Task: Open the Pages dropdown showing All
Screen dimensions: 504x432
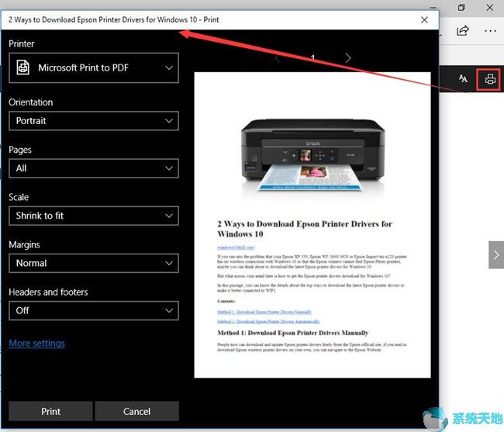Action: point(94,168)
